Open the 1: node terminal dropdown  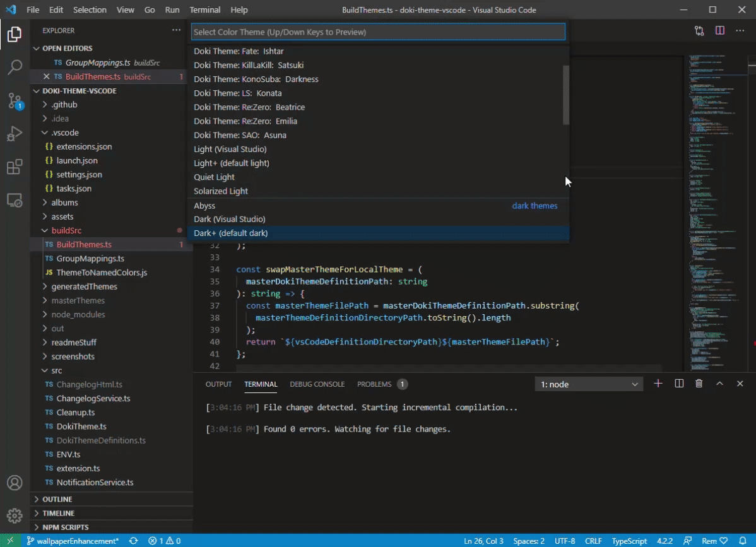click(x=589, y=384)
